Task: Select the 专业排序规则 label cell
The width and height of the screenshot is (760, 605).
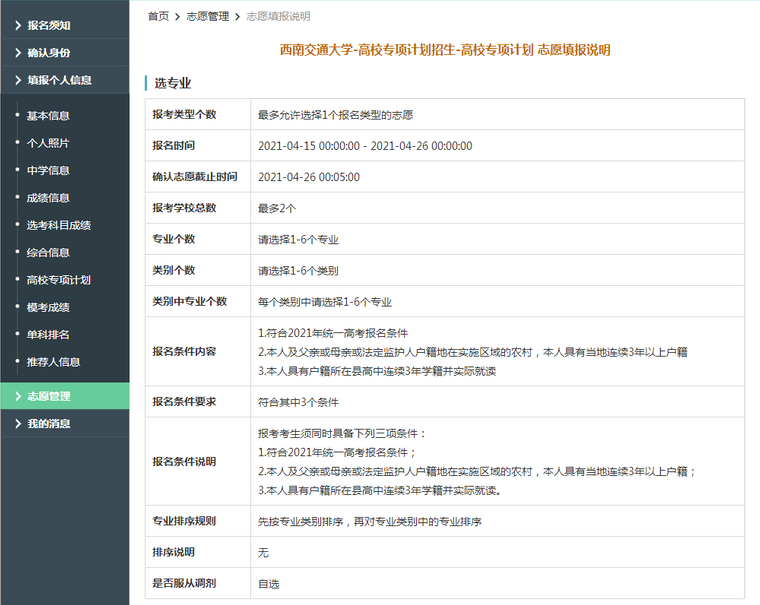Action: tap(198, 521)
